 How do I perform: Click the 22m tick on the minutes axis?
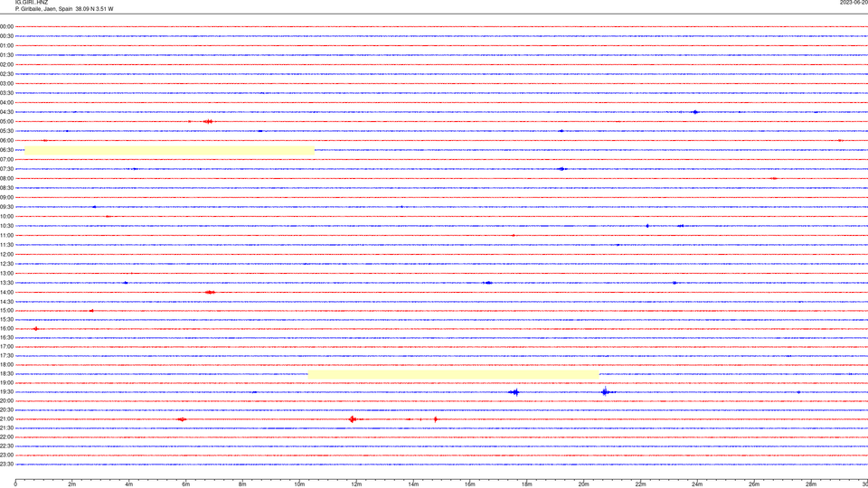640,484
